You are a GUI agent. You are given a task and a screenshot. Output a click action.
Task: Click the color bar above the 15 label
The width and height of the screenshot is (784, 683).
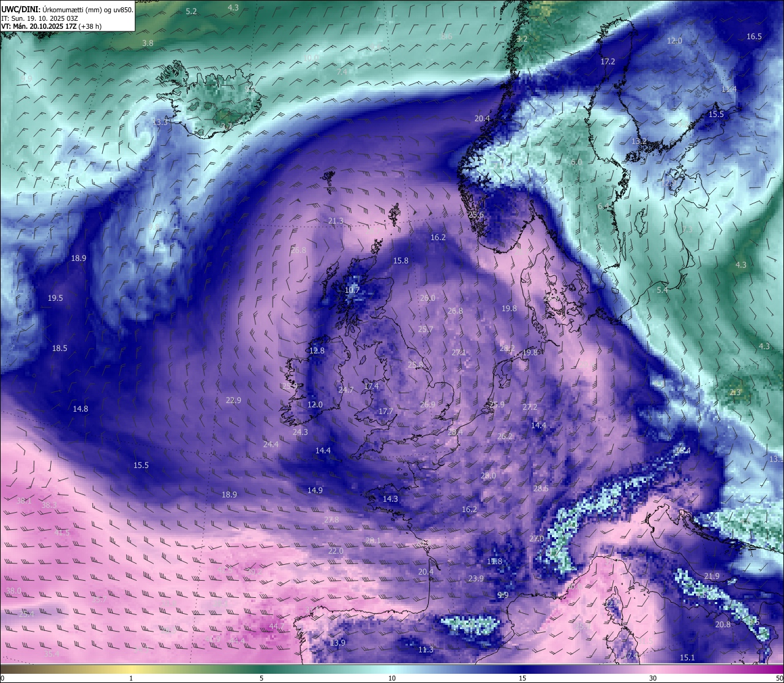(522, 669)
